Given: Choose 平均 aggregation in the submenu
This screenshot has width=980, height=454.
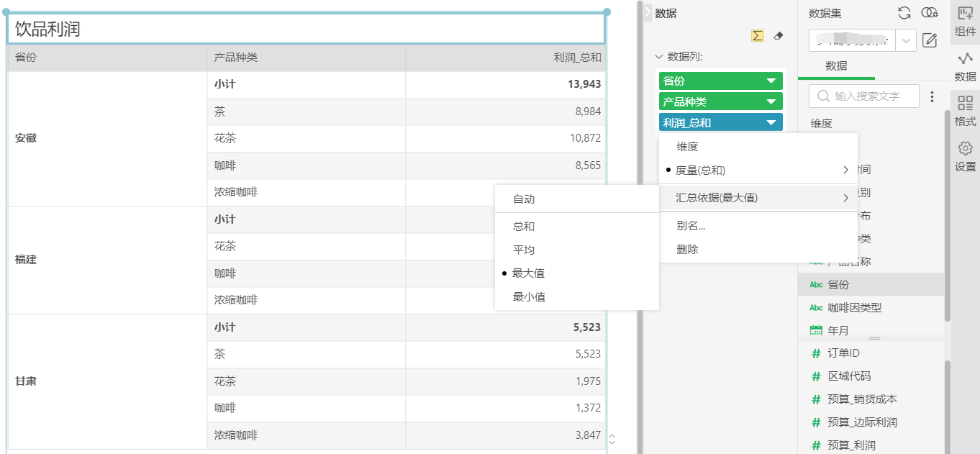Looking at the screenshot, I should pyautogui.click(x=523, y=250).
